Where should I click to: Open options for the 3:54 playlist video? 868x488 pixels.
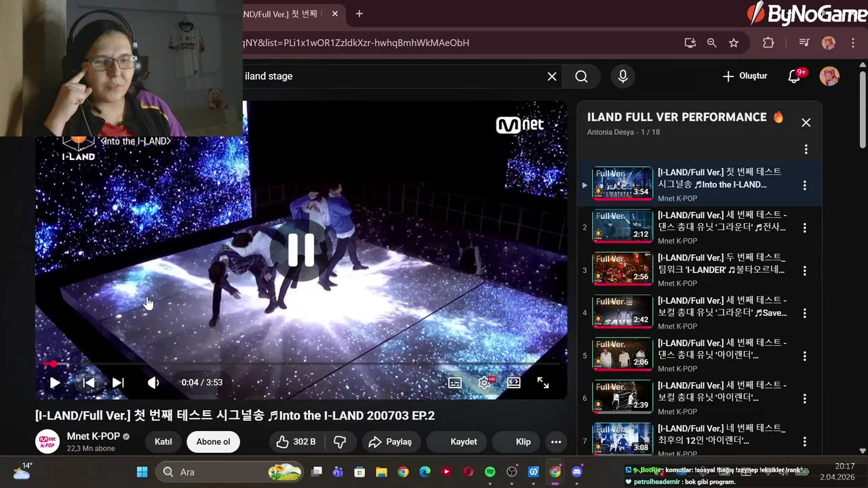(x=804, y=185)
